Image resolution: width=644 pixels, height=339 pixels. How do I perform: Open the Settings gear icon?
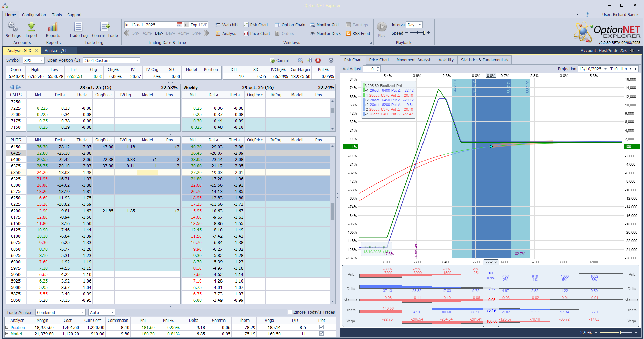13,27
